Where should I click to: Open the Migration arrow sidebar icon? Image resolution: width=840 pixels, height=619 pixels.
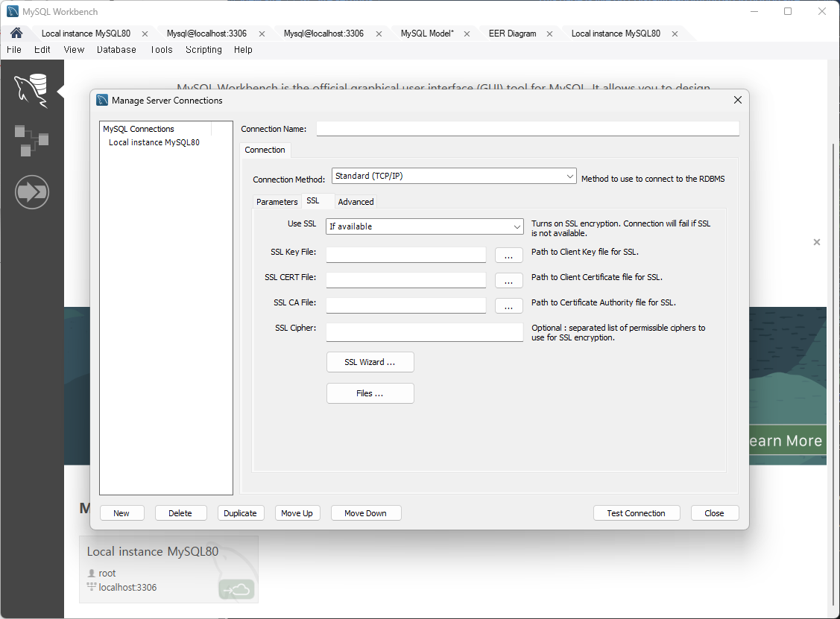click(31, 191)
